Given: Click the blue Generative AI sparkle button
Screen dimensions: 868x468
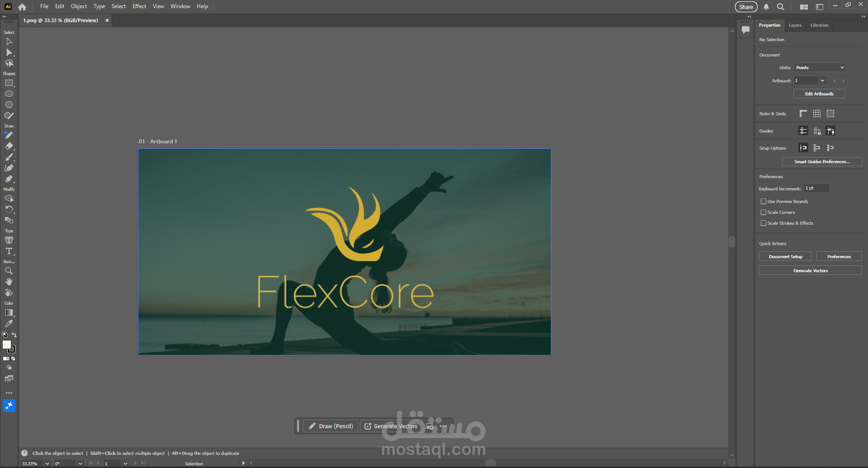Looking at the screenshot, I should pyautogui.click(x=9, y=406).
